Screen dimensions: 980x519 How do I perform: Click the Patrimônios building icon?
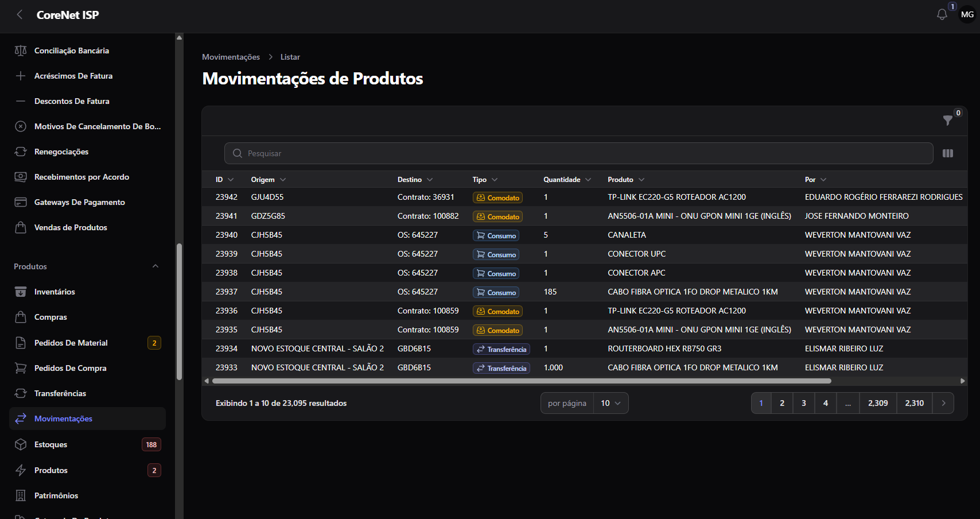click(21, 495)
